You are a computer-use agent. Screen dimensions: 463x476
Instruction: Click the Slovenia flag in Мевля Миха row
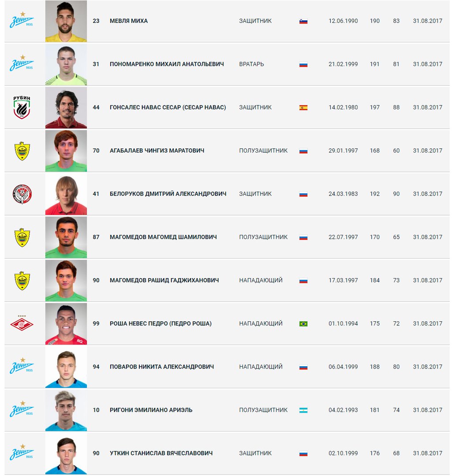303,21
